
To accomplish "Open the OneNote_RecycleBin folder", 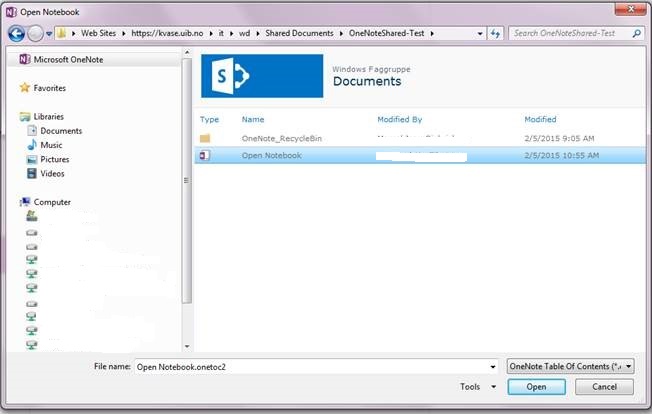I will 281,138.
